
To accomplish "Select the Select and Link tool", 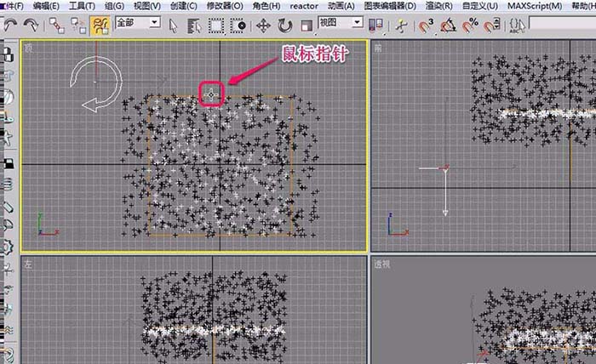I will click(57, 26).
